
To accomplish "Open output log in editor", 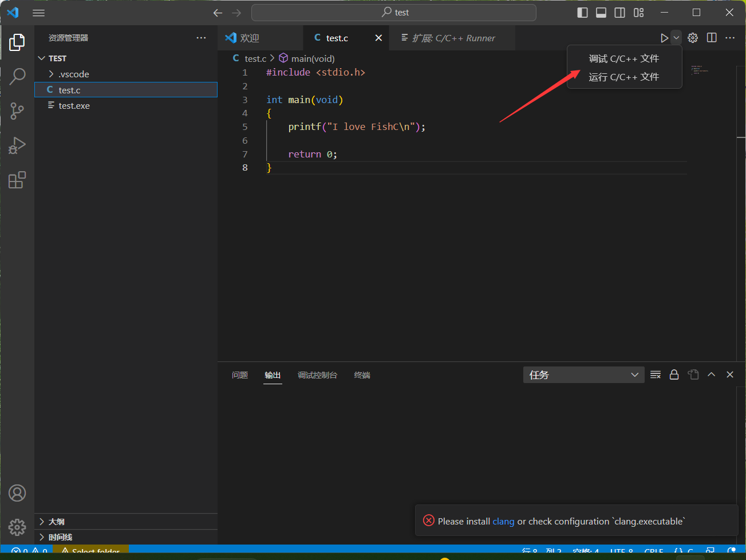I will (693, 374).
